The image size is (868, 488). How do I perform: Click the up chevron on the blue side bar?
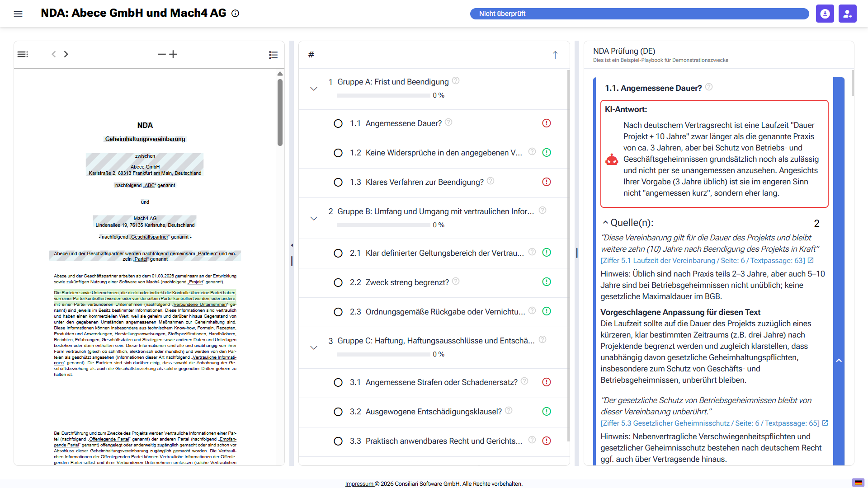(839, 361)
